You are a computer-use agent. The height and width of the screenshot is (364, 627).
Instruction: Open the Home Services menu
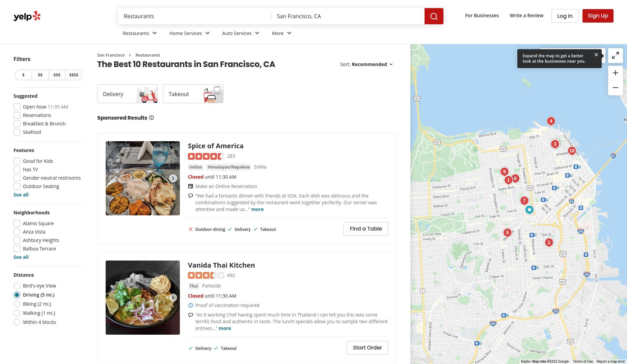189,33
